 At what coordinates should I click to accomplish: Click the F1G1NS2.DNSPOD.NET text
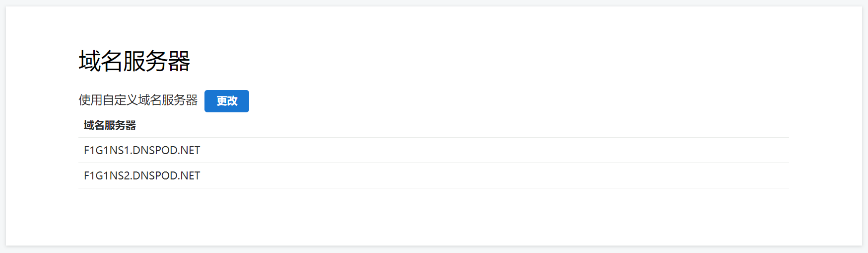pos(142,175)
